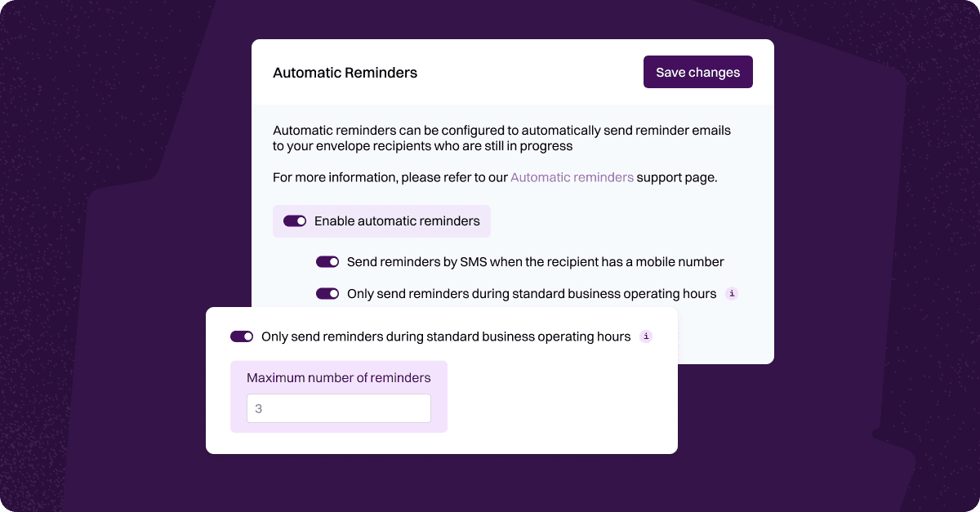Image resolution: width=980 pixels, height=512 pixels.
Task: Click the SMS mobile number reminder label text
Action: (535, 262)
